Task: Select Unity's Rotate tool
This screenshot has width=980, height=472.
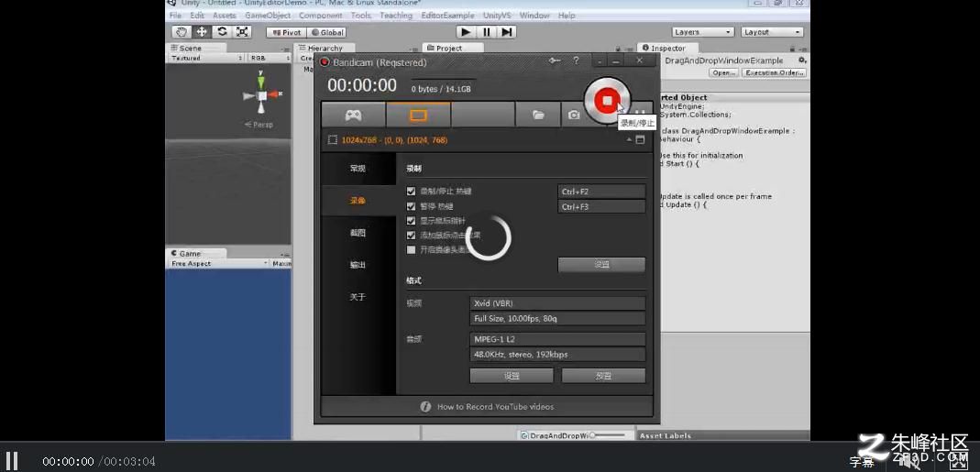Action: (x=221, y=32)
